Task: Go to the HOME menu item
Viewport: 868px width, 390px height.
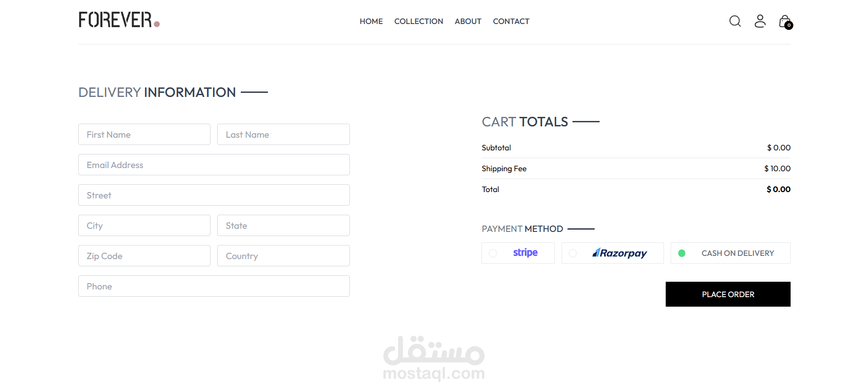Action: point(371,21)
